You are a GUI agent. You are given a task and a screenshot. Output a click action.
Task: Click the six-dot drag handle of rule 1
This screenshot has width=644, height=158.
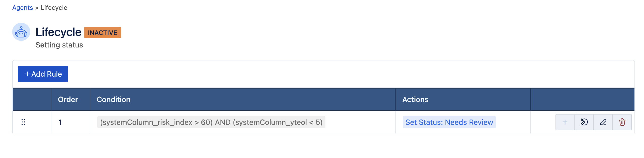23,122
